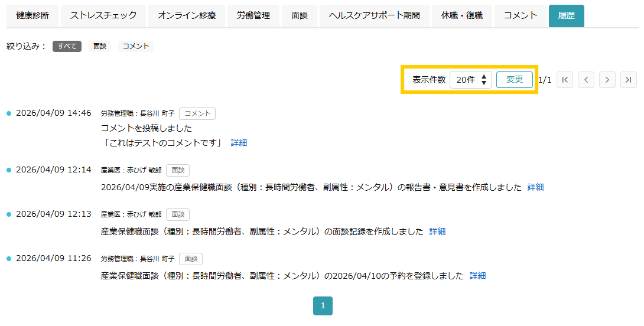Click the next page chevron icon
644x326 pixels.
coord(607,80)
